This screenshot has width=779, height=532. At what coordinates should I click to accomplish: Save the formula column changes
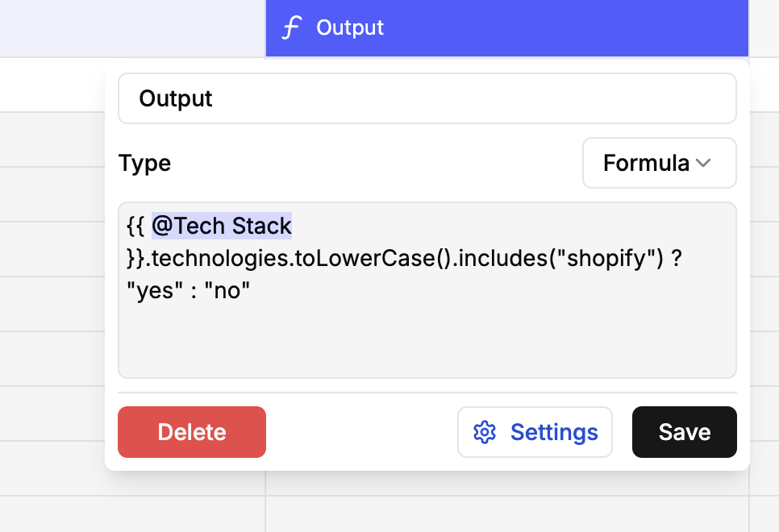coord(684,432)
